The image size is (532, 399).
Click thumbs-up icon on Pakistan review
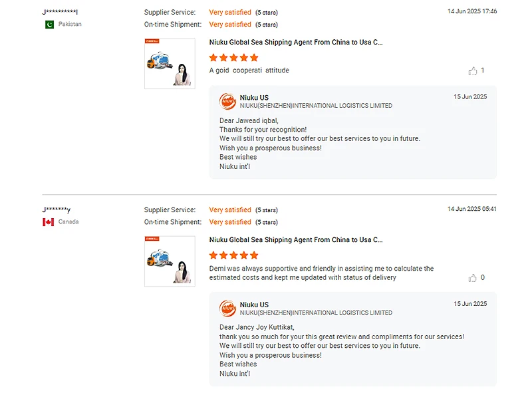[473, 71]
